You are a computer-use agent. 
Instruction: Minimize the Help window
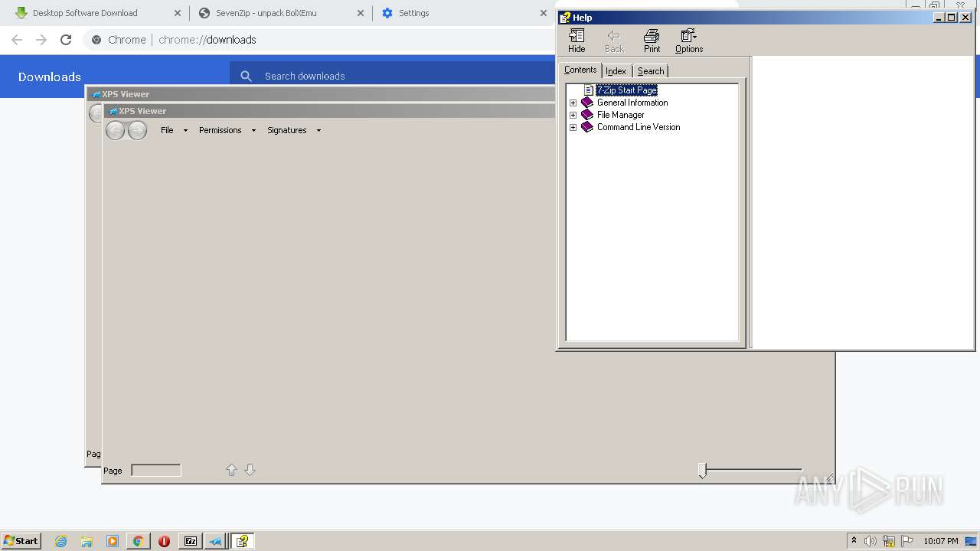point(939,18)
